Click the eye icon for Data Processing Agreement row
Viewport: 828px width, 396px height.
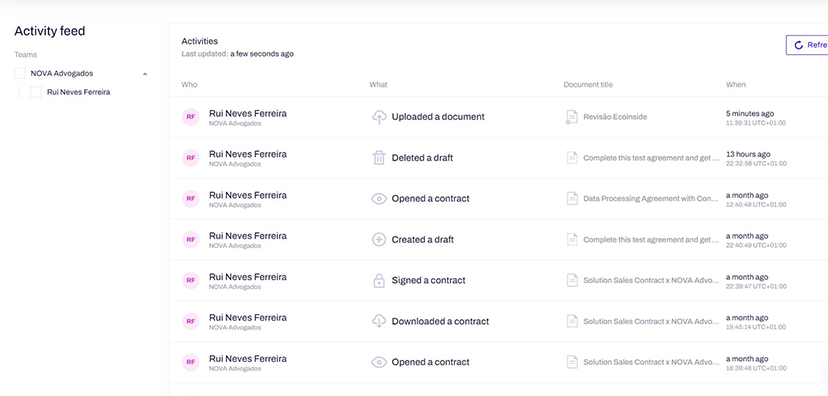pos(379,199)
